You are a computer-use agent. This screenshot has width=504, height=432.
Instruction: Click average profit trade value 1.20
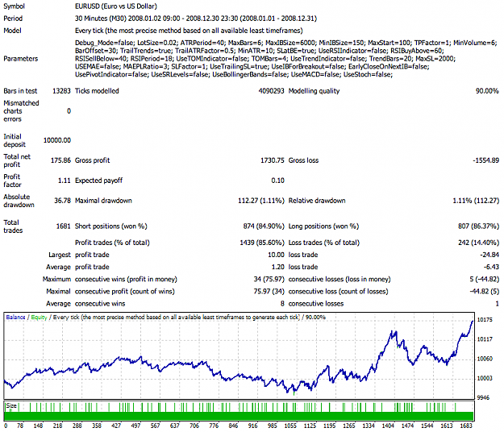[277, 267]
